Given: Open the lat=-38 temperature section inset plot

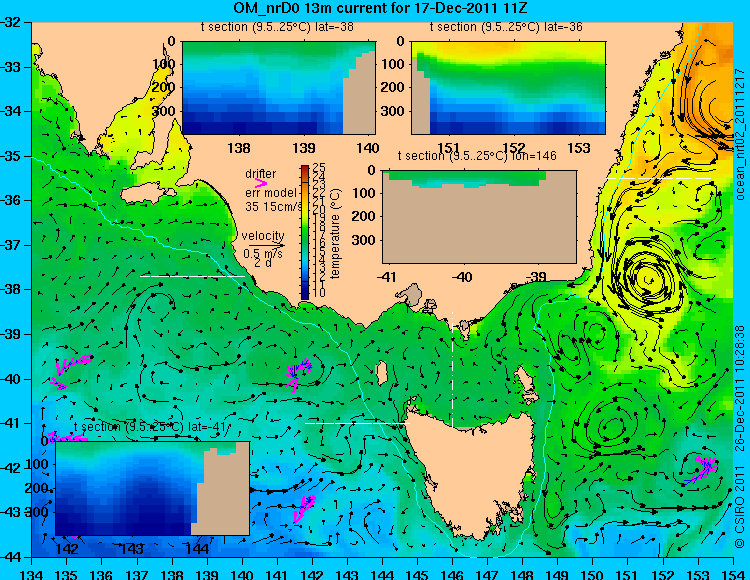Looking at the screenshot, I should [x=279, y=88].
